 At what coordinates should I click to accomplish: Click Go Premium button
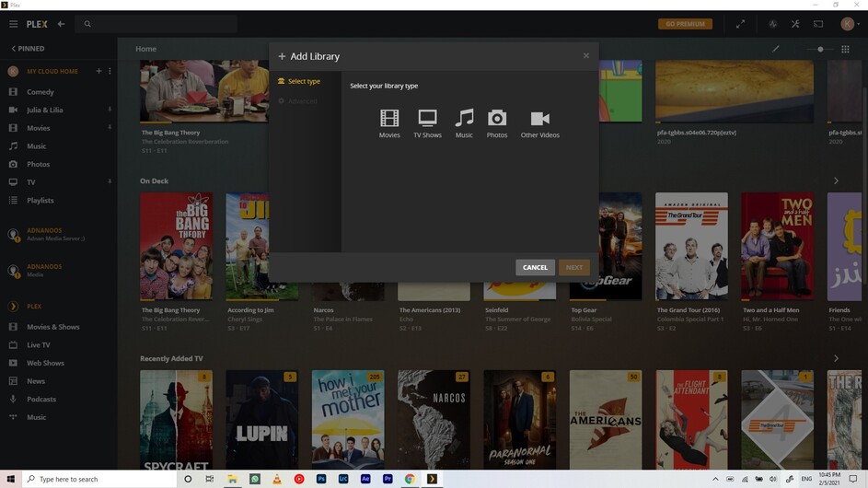coord(685,24)
